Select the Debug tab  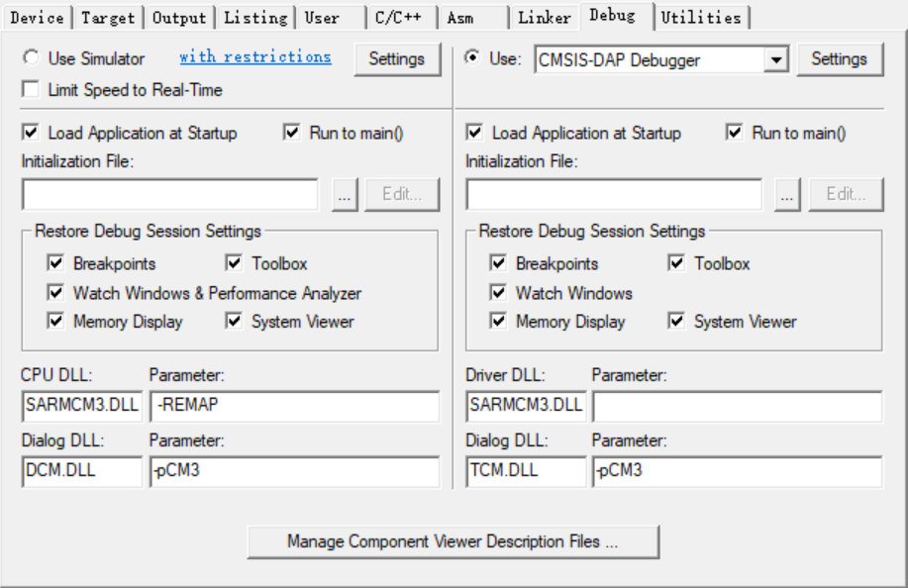click(617, 16)
